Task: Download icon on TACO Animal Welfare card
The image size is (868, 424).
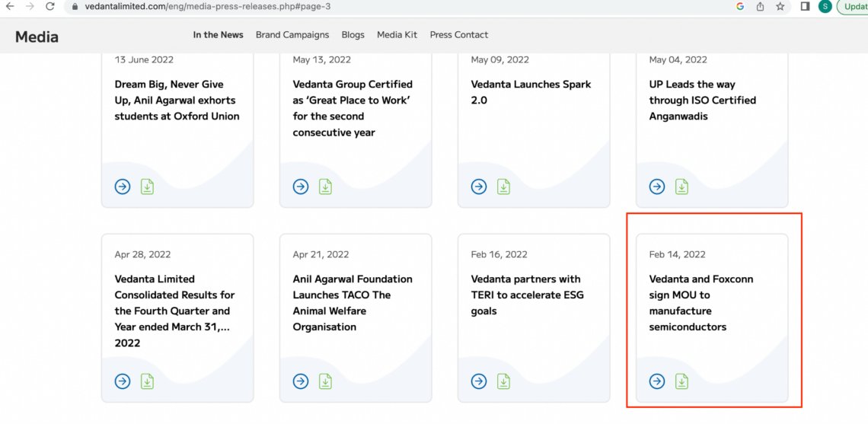Action: tap(326, 381)
